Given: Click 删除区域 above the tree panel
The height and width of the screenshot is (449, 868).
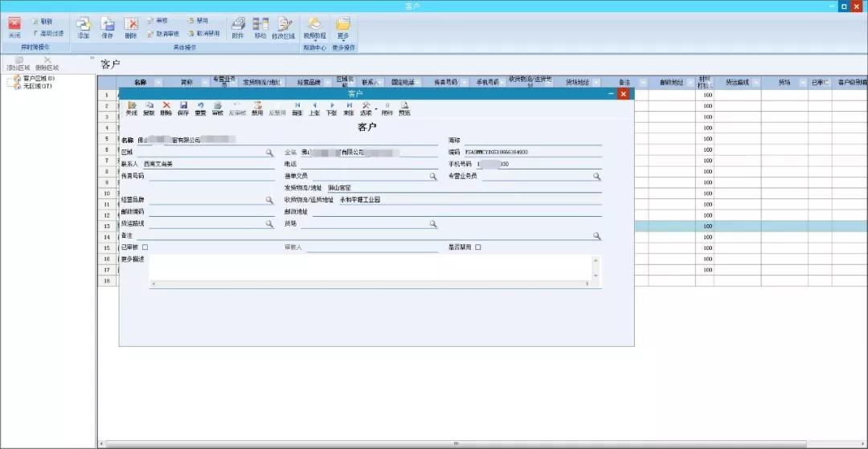Looking at the screenshot, I should point(47,63).
